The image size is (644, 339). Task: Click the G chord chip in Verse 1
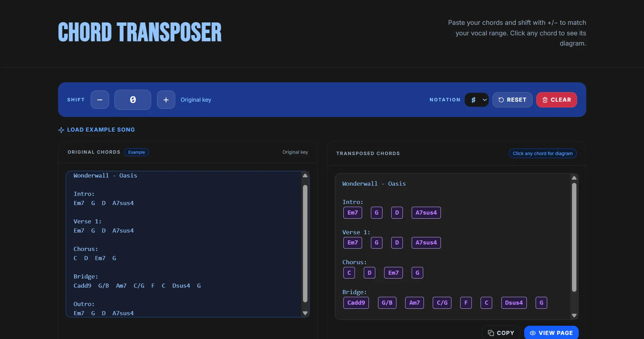(377, 243)
